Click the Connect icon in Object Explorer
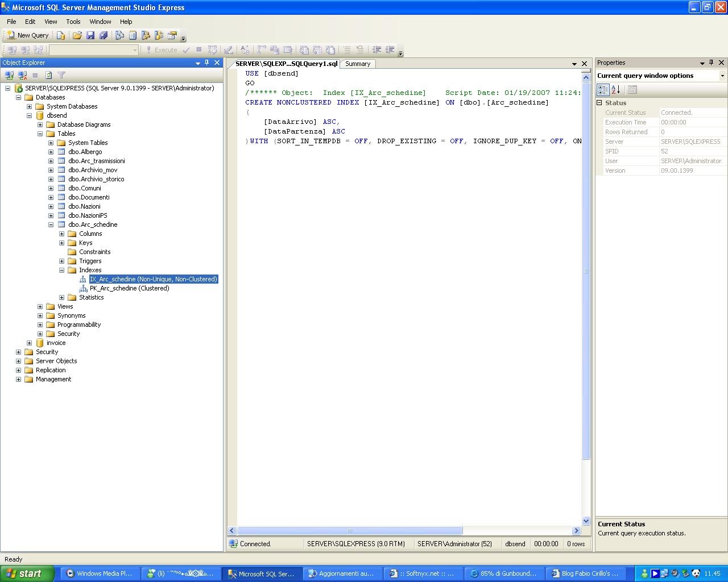This screenshot has width=728, height=582. [9, 75]
